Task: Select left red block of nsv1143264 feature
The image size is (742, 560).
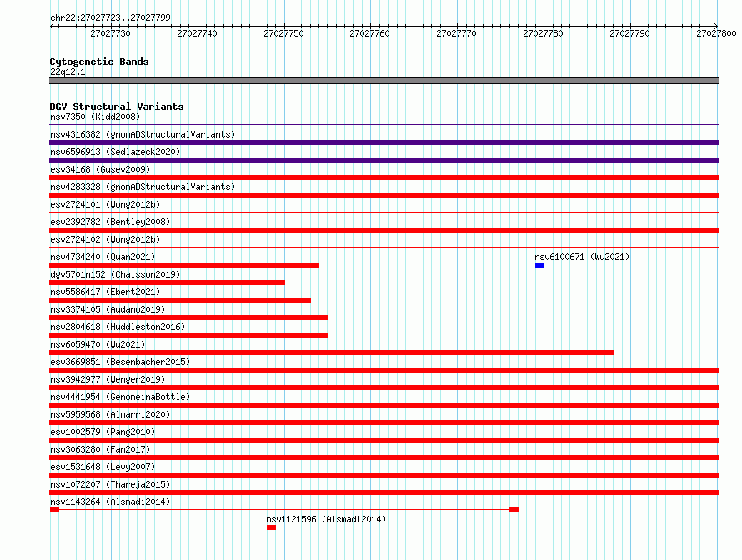Action: pos(54,510)
